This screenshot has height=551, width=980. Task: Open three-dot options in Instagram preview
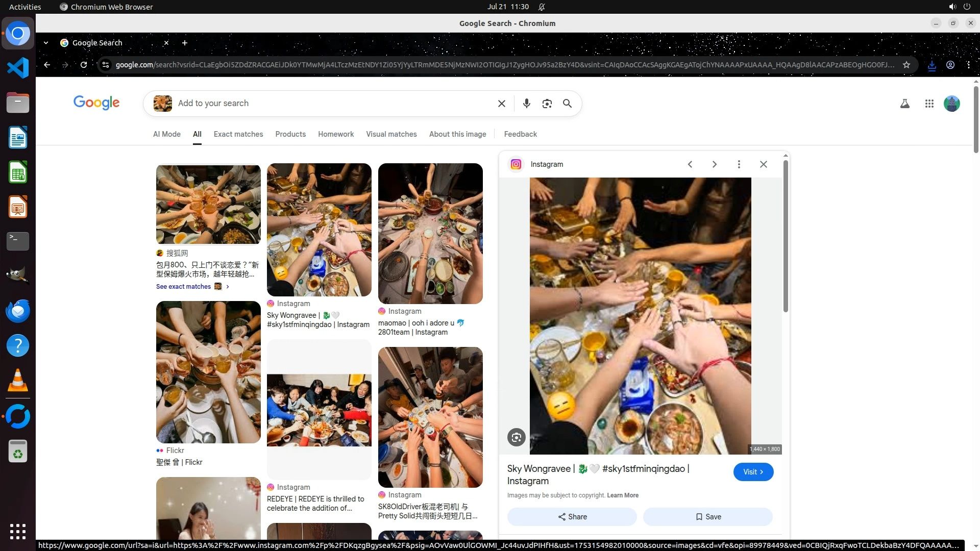(739, 164)
